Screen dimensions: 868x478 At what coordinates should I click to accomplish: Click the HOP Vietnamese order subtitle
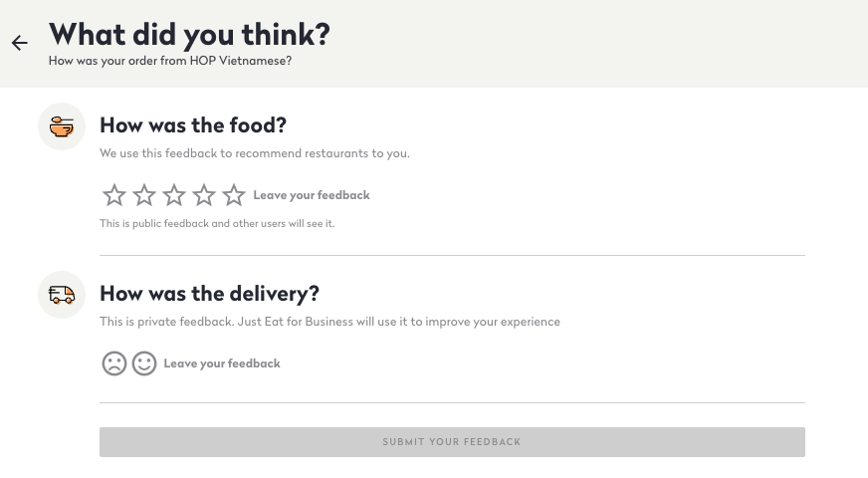click(x=170, y=61)
